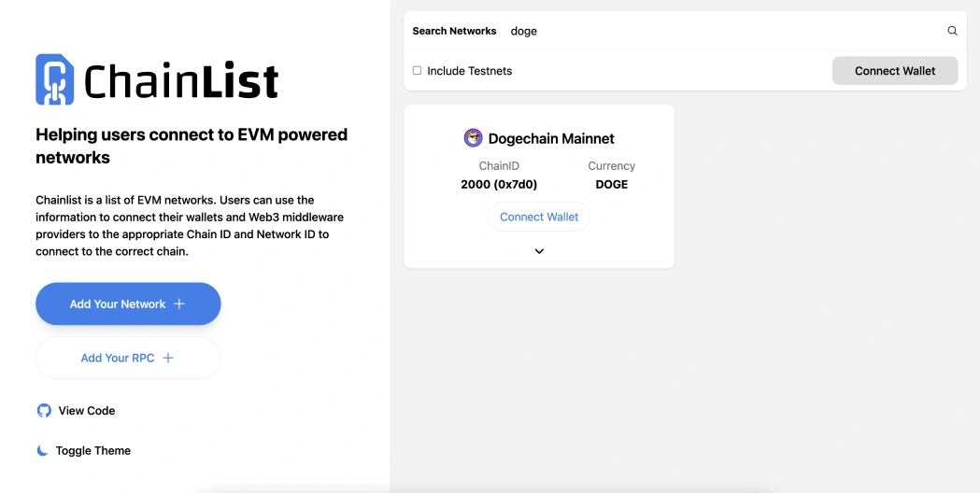Screen dimensions: 980x493
Task: Click the GitHub icon beside View Code
Action: point(43,411)
